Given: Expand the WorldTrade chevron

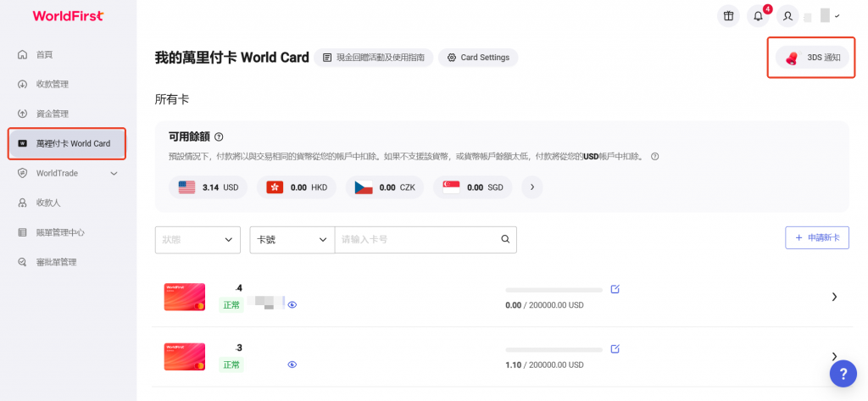Looking at the screenshot, I should tap(114, 173).
